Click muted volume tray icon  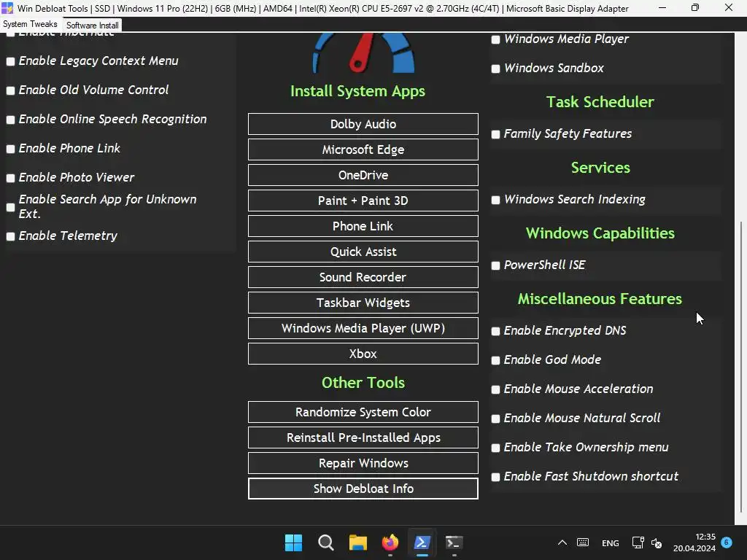(x=657, y=542)
